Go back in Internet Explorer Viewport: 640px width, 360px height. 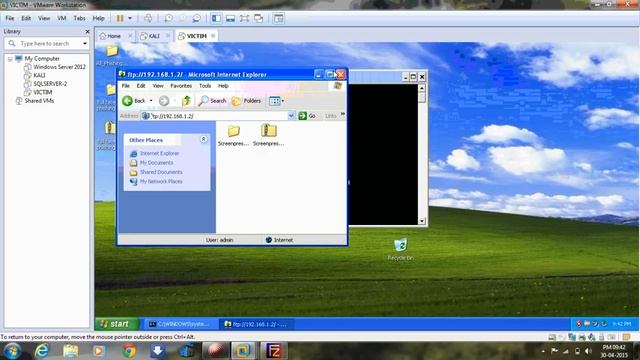[134, 101]
